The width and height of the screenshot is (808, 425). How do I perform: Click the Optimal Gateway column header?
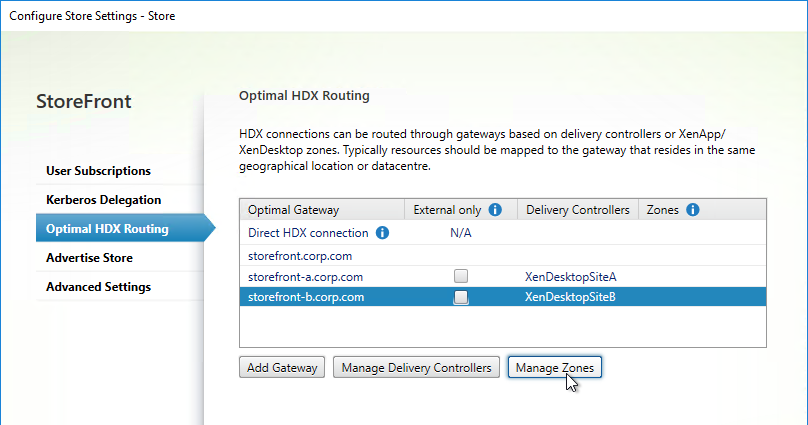[x=322, y=210]
